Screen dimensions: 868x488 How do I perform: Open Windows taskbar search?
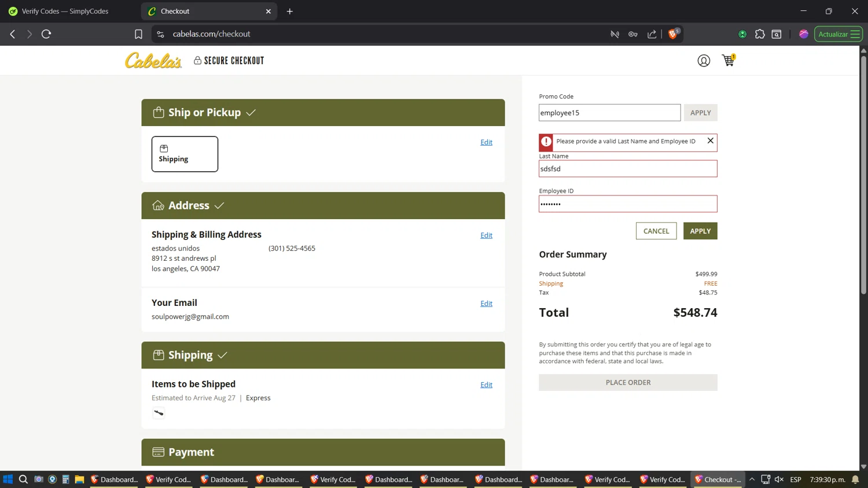click(23, 479)
